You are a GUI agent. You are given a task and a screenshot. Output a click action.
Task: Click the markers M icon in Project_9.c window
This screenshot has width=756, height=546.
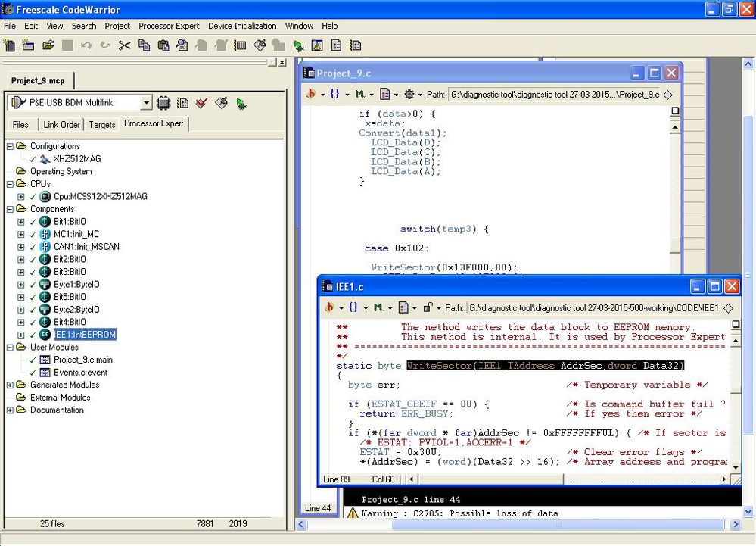point(359,94)
